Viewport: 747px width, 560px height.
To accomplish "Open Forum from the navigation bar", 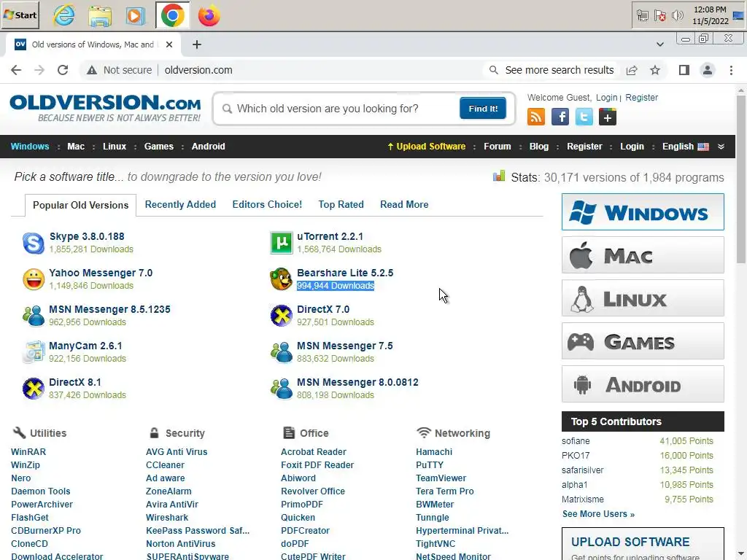I will [x=497, y=147].
